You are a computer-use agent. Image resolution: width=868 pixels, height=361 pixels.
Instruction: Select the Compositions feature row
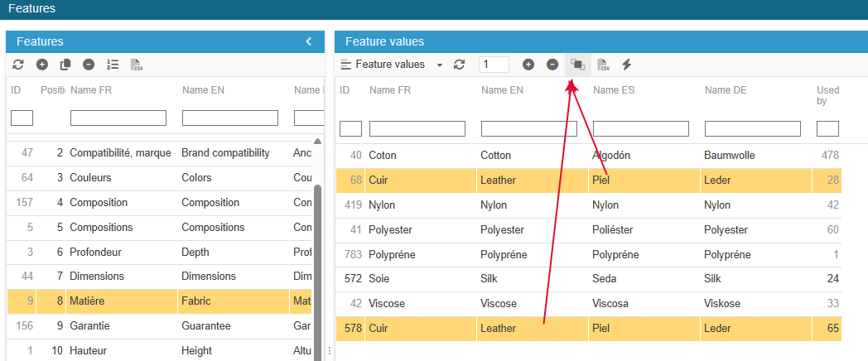coord(159,227)
